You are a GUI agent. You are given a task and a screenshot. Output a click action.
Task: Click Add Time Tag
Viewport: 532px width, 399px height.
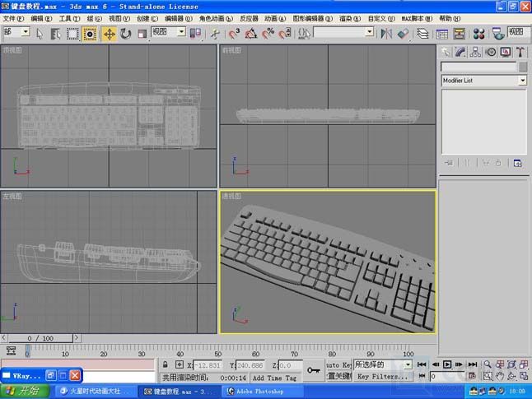pyautogui.click(x=274, y=378)
